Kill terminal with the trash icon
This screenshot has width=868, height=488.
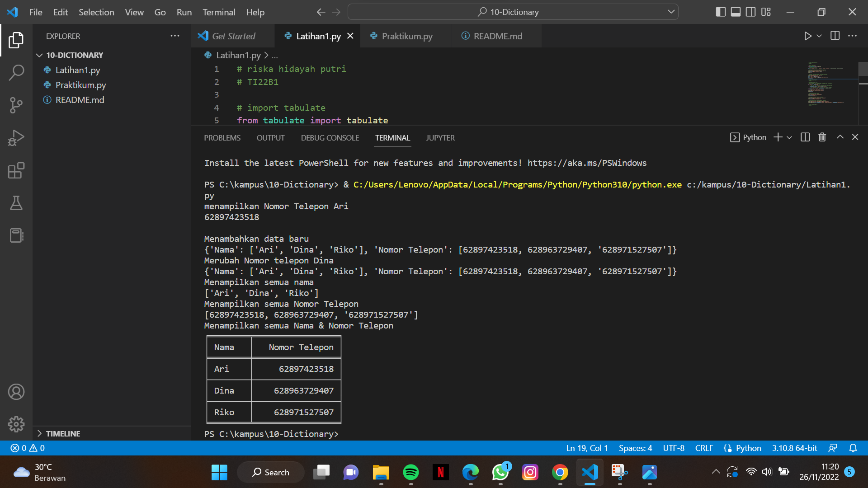(x=822, y=137)
